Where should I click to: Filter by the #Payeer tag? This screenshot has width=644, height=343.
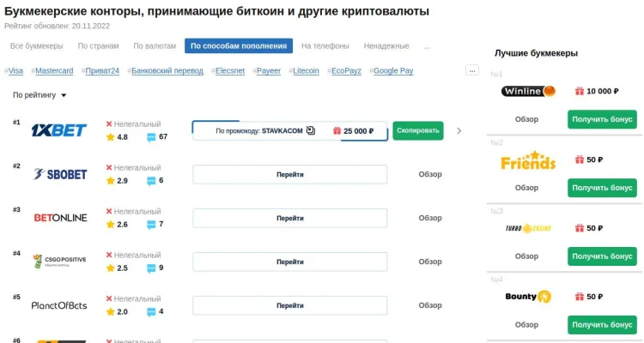[266, 70]
